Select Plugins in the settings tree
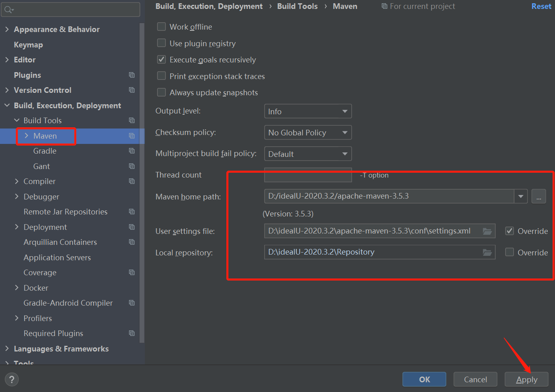The width and height of the screenshot is (555, 392). point(27,75)
